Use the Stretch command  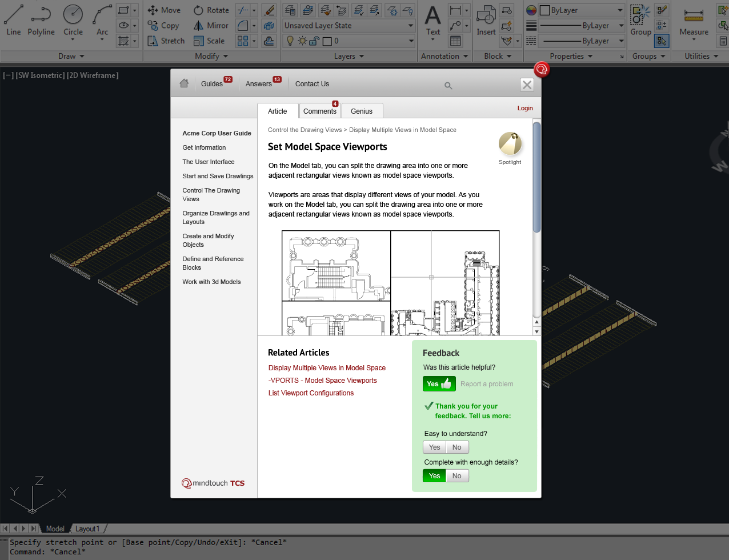pyautogui.click(x=166, y=41)
